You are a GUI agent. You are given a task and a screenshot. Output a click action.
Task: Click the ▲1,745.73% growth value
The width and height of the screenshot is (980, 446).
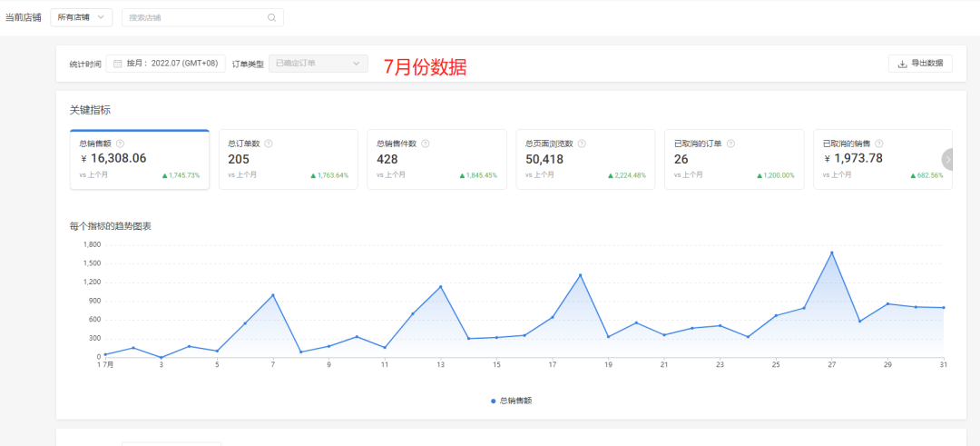point(181,176)
